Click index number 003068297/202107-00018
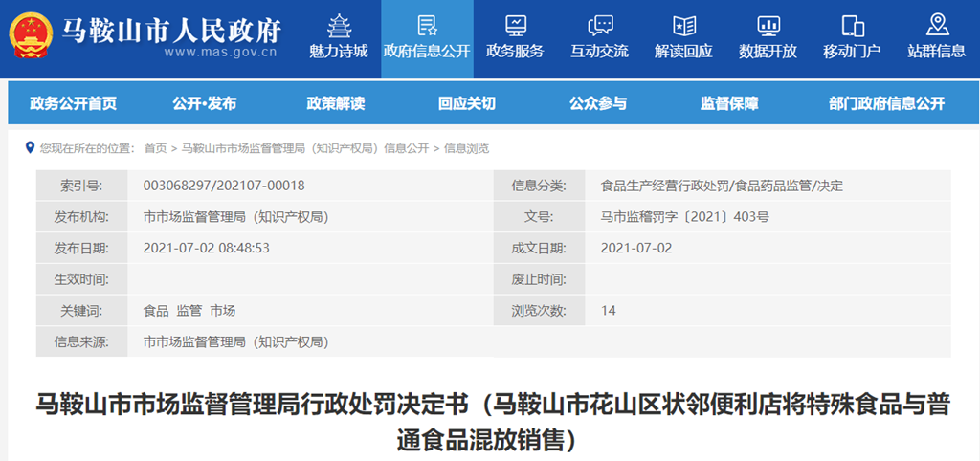The image size is (980, 461). [x=224, y=186]
